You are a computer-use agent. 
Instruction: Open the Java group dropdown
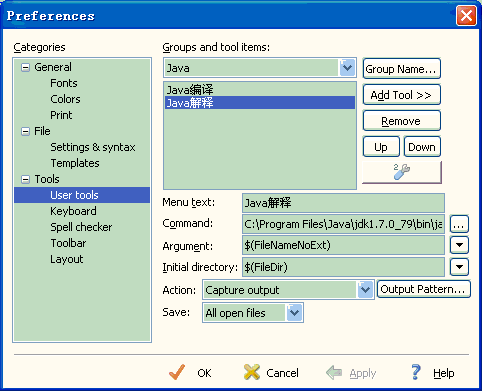[x=347, y=68]
